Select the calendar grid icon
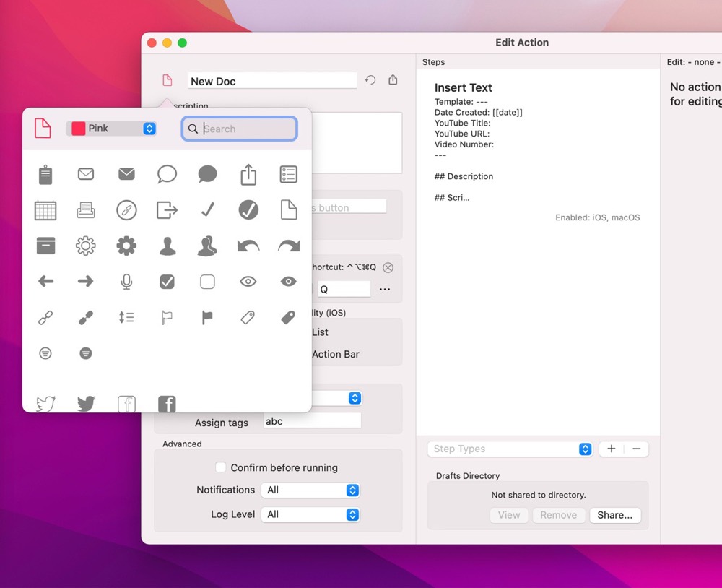The image size is (722, 588). point(45,210)
